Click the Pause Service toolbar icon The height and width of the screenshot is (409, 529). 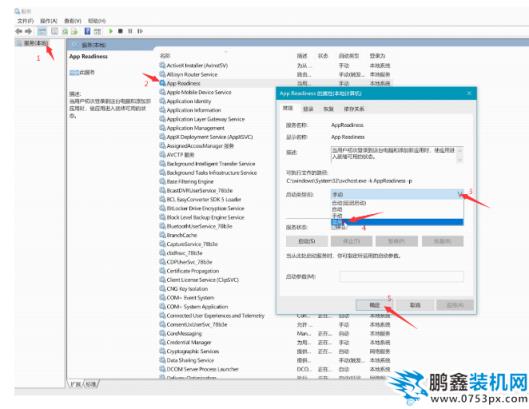[130, 31]
